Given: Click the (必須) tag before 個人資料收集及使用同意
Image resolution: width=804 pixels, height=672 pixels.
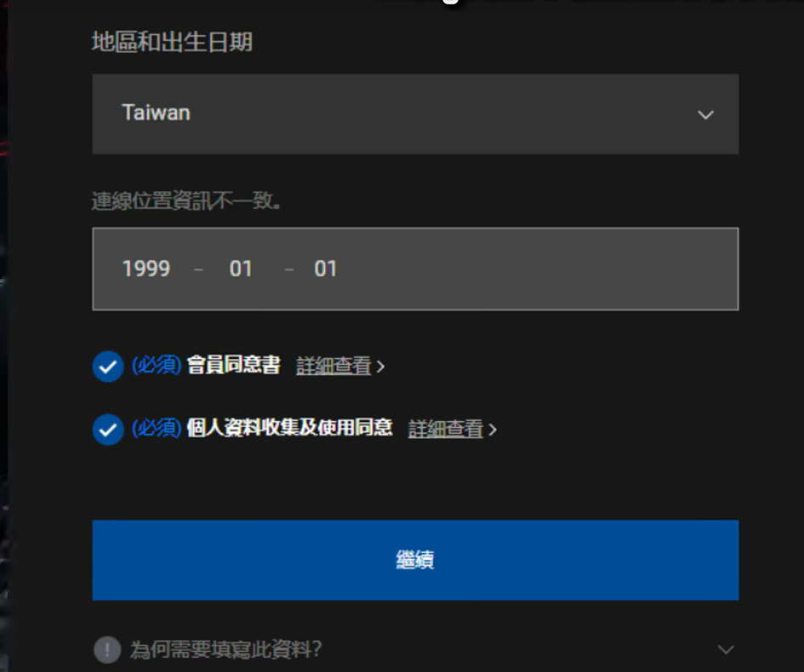Looking at the screenshot, I should [x=157, y=428].
